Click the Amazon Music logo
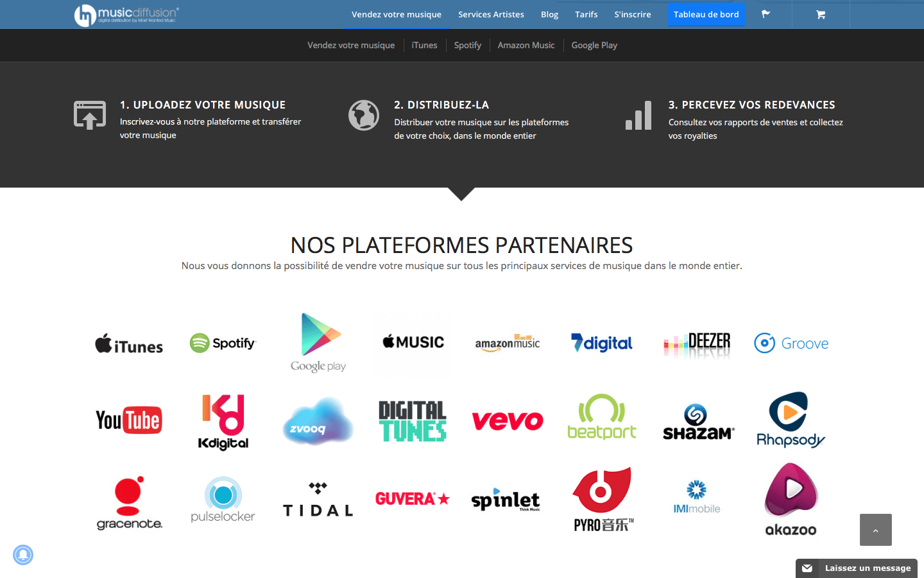 (x=508, y=343)
